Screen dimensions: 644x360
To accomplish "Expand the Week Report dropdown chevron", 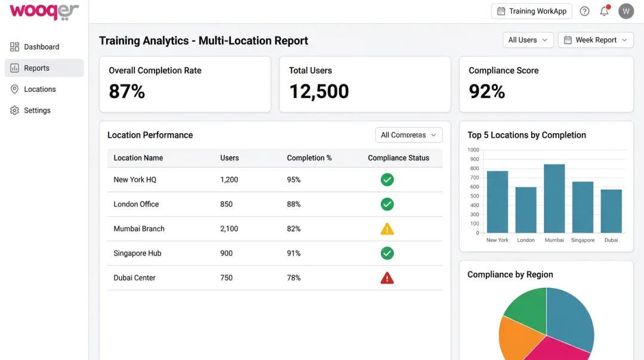I will pyautogui.click(x=624, y=40).
